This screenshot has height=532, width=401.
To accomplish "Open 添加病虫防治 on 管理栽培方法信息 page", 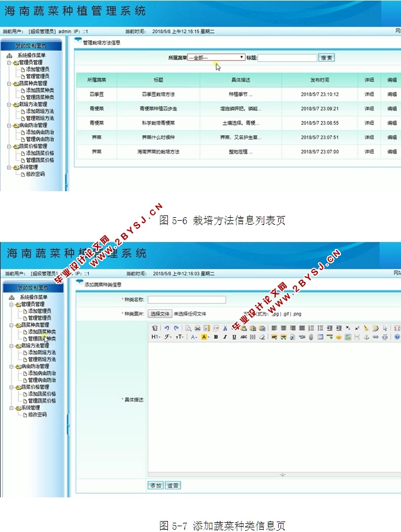I will pos(40,132).
